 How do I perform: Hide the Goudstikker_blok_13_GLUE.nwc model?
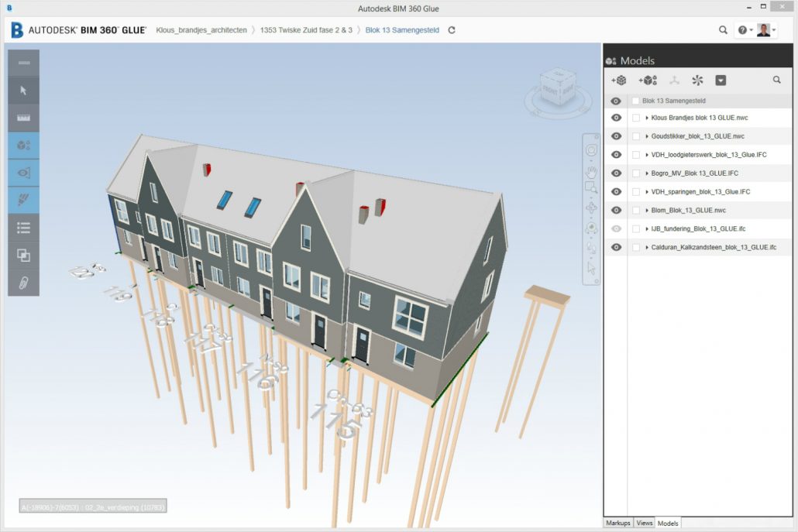tap(616, 136)
